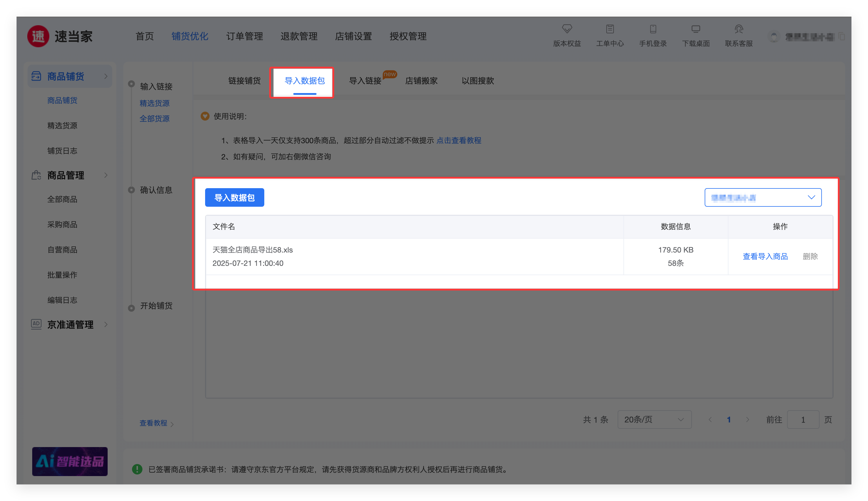Image resolution: width=868 pixels, height=501 pixels.
Task: Open the 版本权益 diamond icon
Action: (567, 29)
